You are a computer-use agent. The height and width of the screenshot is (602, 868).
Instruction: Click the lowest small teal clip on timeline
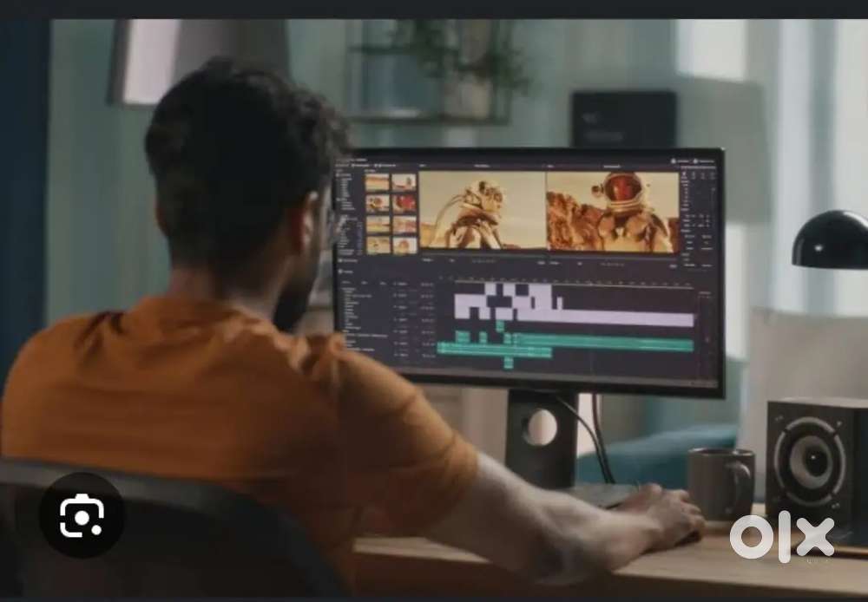pyautogui.click(x=509, y=363)
